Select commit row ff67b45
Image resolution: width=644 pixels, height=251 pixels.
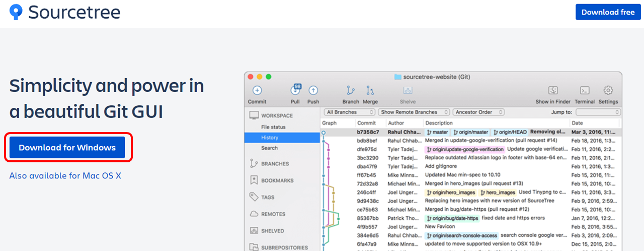pos(471,175)
